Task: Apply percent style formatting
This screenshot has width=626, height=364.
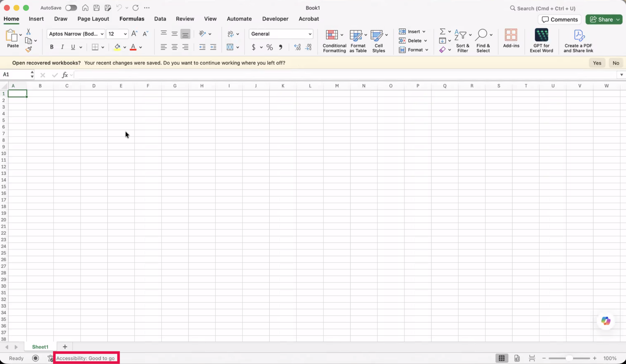Action: coord(270,47)
